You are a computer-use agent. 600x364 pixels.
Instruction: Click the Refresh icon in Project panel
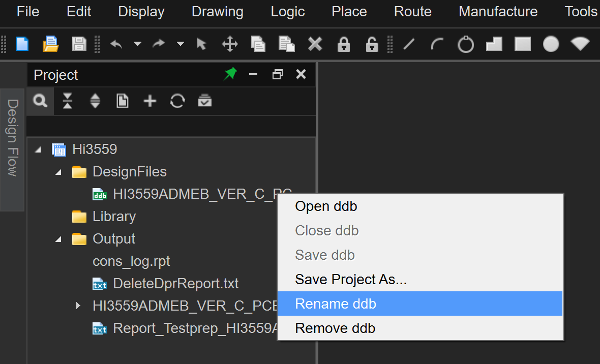[x=177, y=101]
